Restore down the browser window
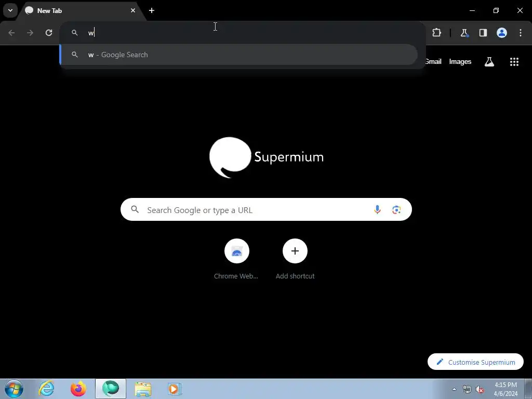532x399 pixels. pos(496,10)
